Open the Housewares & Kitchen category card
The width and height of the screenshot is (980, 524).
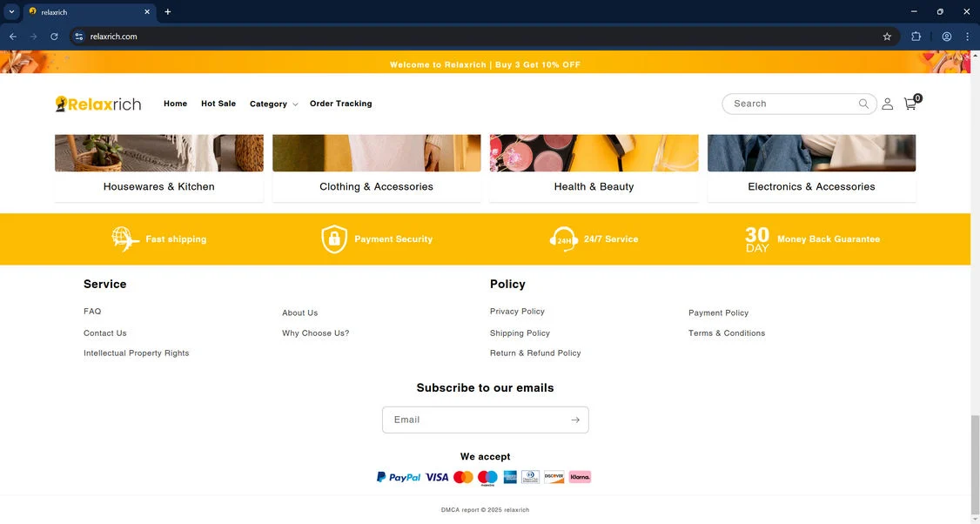click(x=158, y=168)
